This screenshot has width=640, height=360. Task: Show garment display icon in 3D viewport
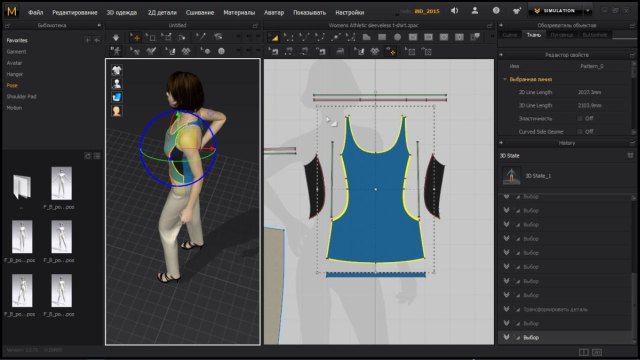click(117, 70)
